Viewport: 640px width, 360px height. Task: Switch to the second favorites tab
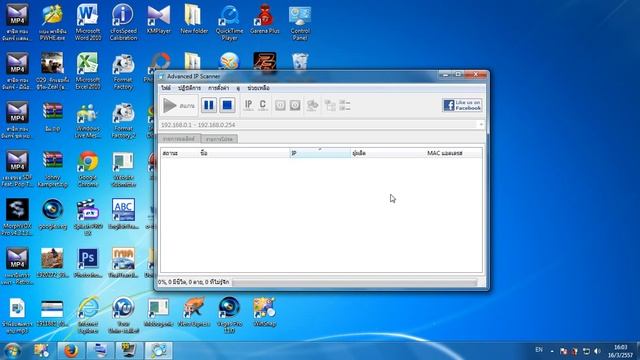219,139
